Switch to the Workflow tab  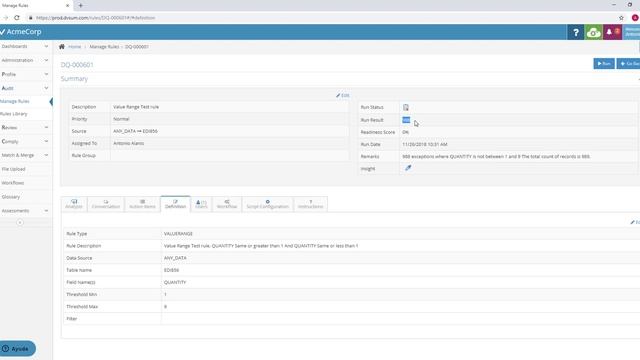(227, 204)
